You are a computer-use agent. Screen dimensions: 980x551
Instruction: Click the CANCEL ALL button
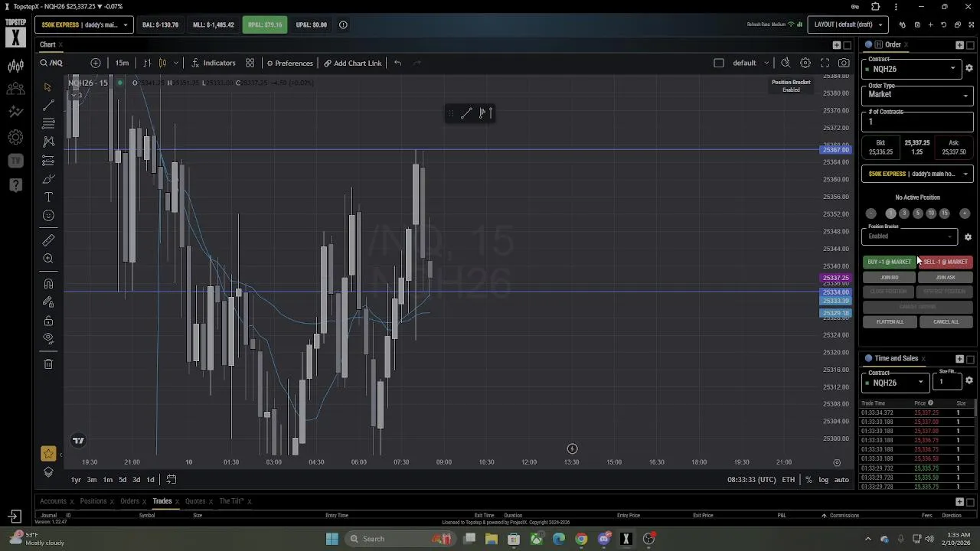(946, 321)
